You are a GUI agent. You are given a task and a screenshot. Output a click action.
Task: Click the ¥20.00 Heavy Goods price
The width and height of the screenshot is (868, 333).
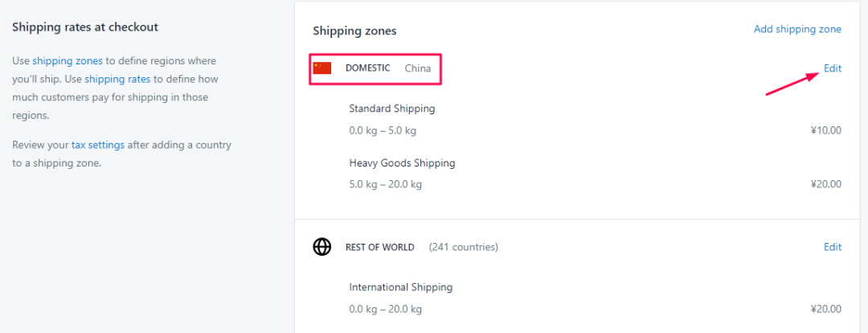825,184
